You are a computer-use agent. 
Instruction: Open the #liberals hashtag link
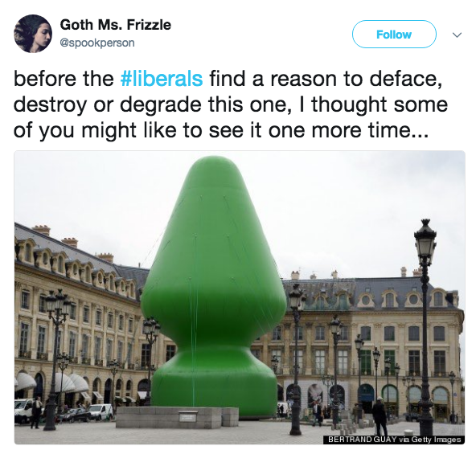tap(161, 79)
